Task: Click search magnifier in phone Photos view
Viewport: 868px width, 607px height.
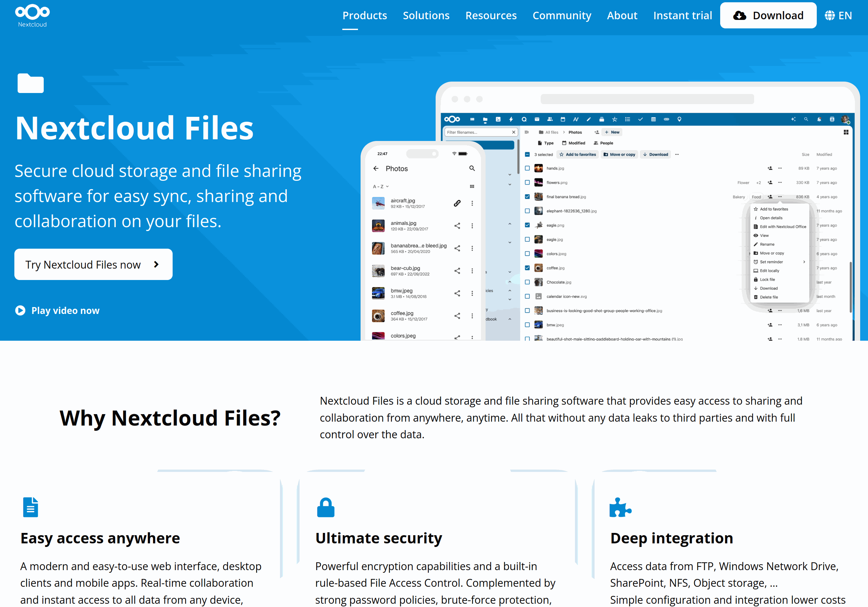Action: [x=472, y=168]
